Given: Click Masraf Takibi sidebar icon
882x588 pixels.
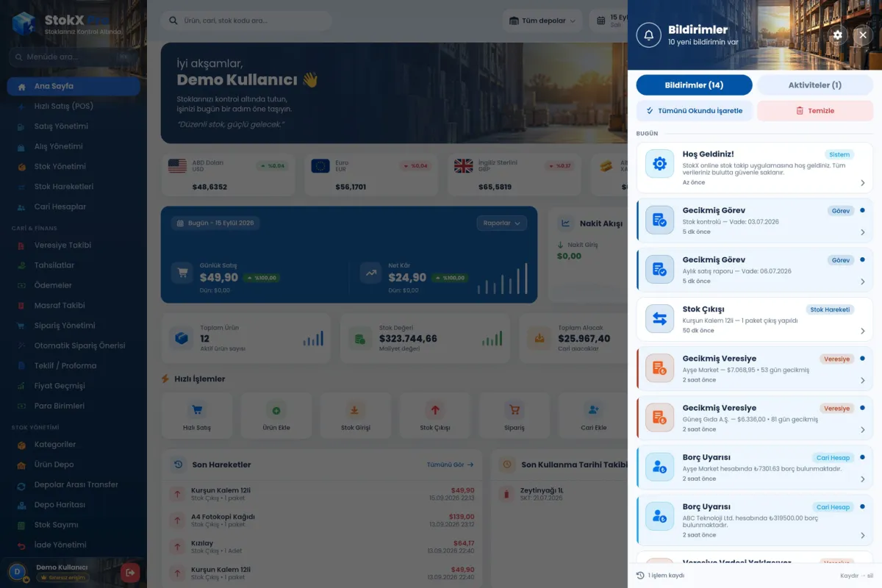Looking at the screenshot, I should pos(21,305).
